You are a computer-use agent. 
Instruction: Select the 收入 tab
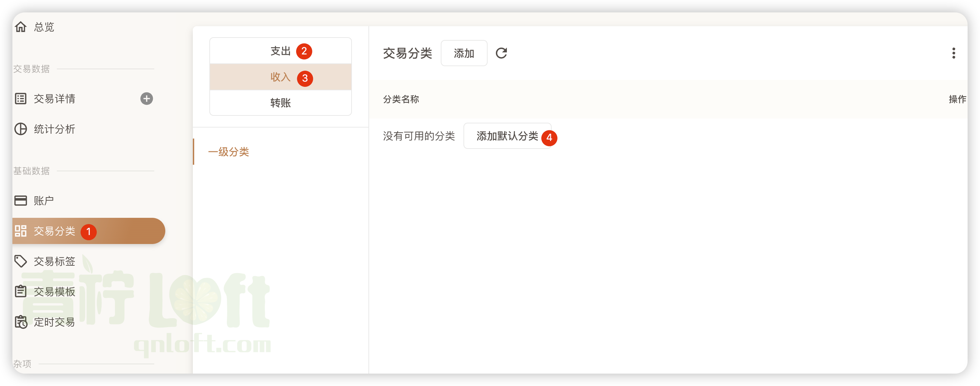(280, 77)
